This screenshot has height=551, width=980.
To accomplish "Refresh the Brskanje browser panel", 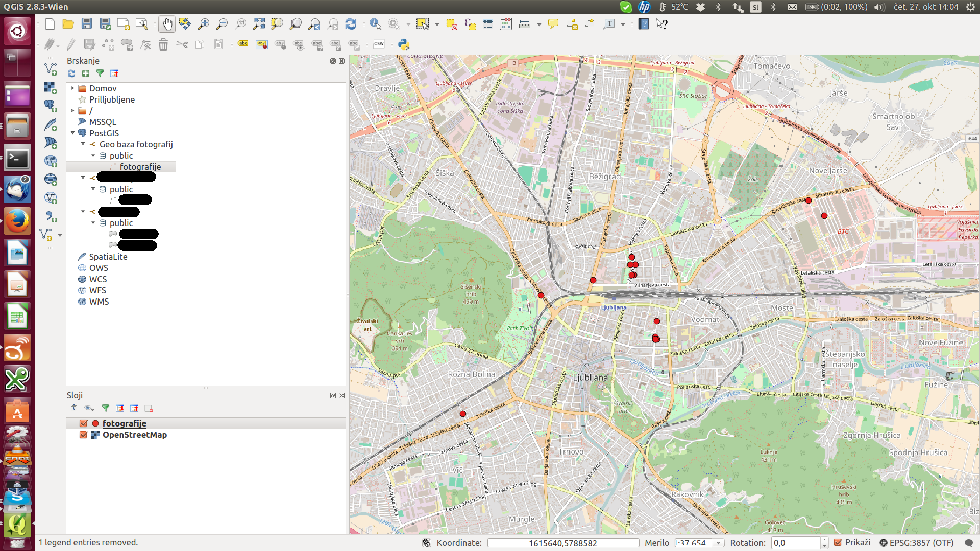I will pos(71,73).
